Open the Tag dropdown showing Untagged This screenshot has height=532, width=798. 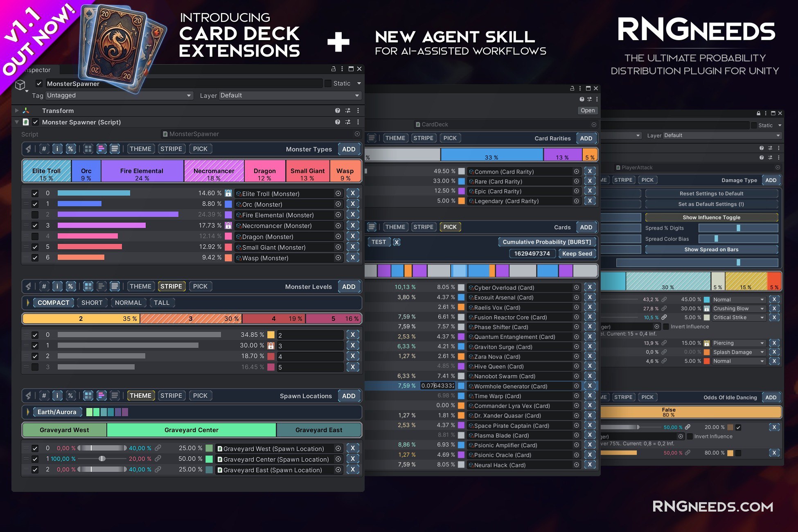point(119,95)
